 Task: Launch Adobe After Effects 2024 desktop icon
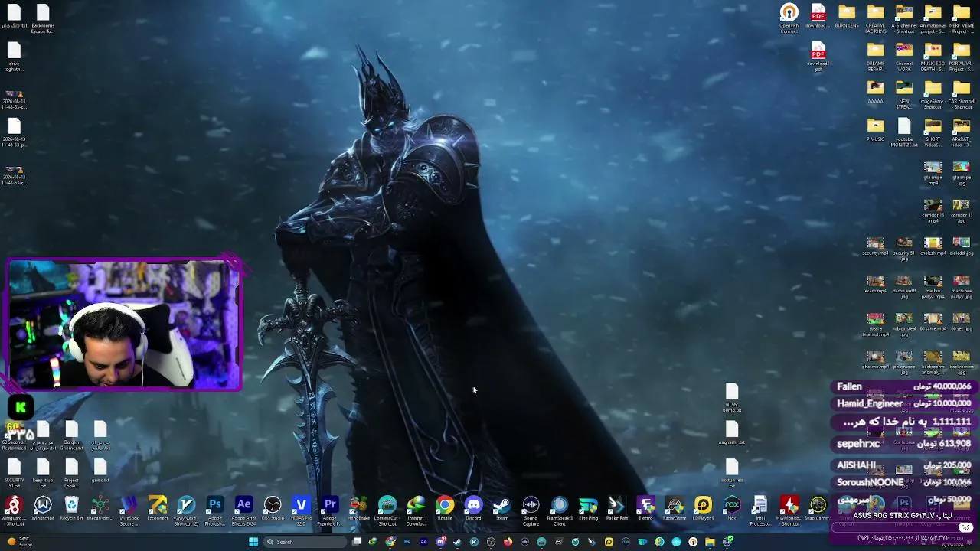tap(243, 511)
